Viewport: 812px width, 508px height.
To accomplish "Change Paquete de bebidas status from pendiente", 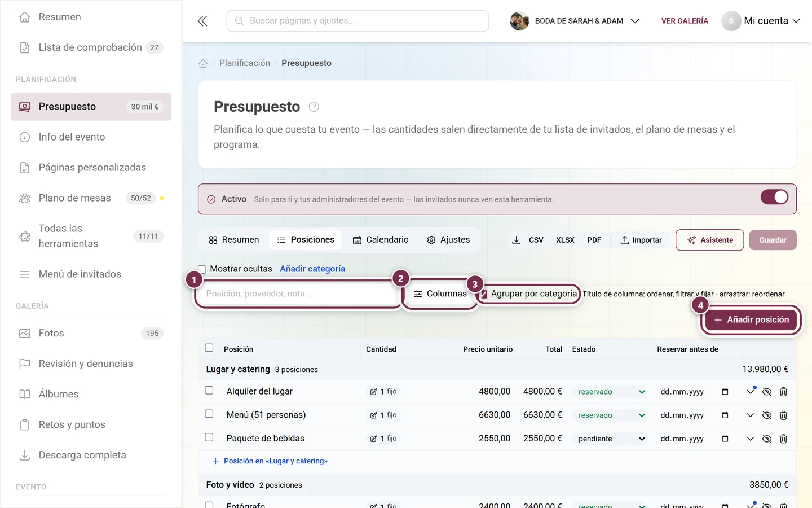I will pyautogui.click(x=611, y=439).
